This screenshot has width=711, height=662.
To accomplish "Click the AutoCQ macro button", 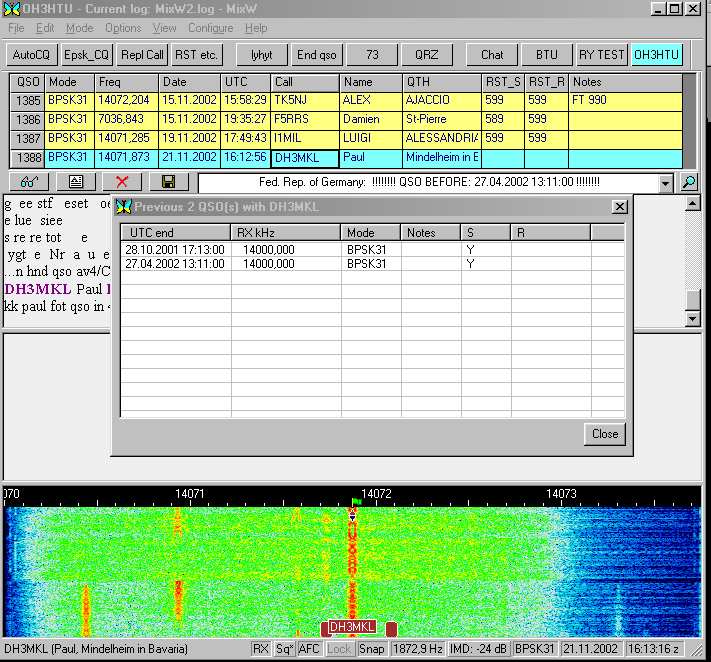I will tap(32, 55).
